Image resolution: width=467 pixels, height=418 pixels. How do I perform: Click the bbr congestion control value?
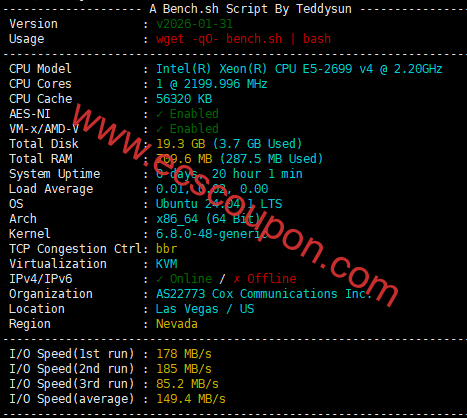tap(166, 249)
